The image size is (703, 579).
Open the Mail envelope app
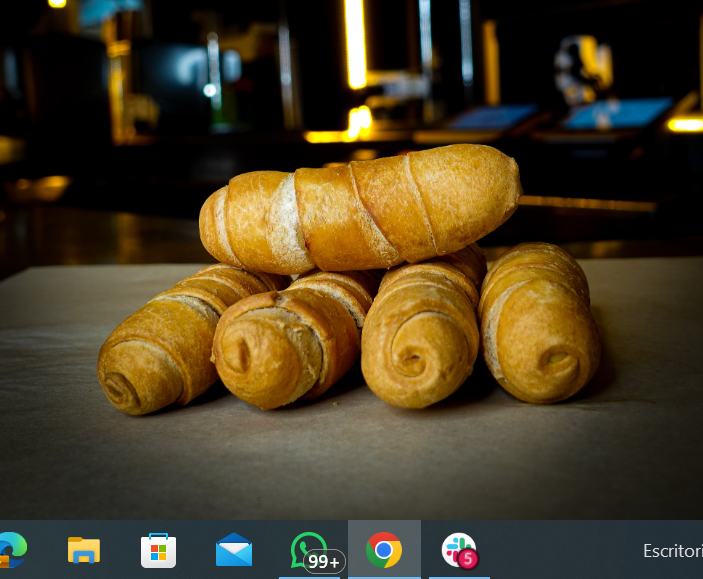(233, 549)
